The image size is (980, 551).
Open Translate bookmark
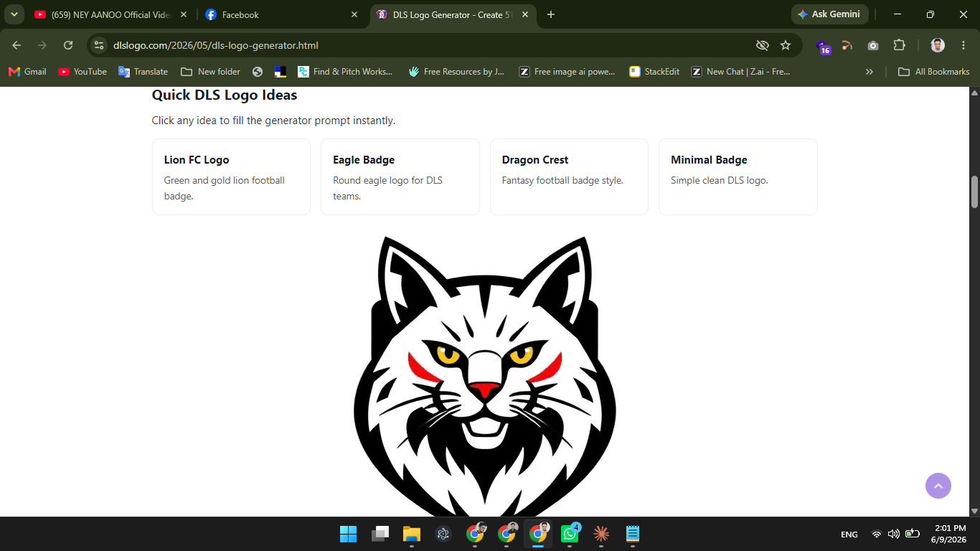143,72
